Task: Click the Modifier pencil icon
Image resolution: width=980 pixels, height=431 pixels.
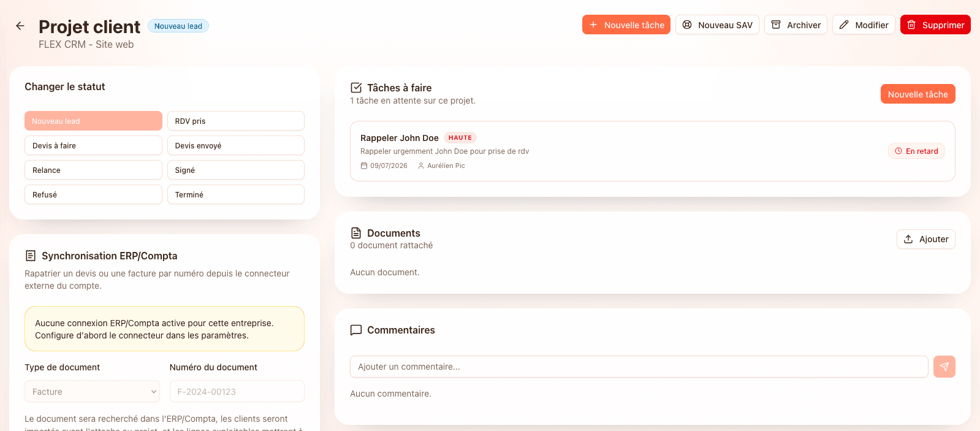Action: click(x=844, y=25)
